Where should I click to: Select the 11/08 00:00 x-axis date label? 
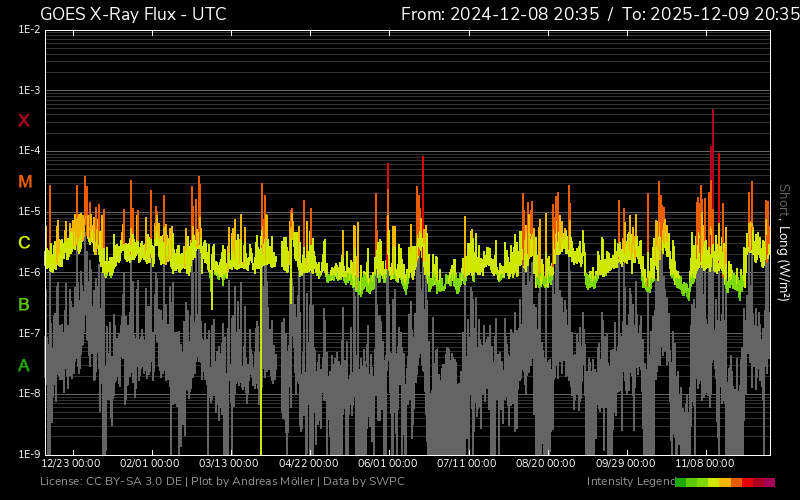pyautogui.click(x=705, y=464)
